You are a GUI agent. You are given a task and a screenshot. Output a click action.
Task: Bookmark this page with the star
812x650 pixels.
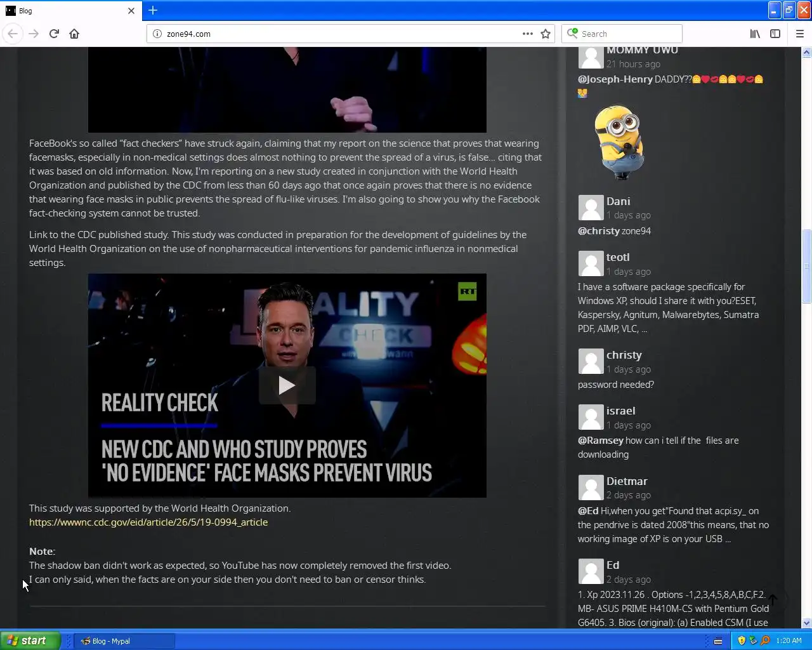[x=546, y=34]
